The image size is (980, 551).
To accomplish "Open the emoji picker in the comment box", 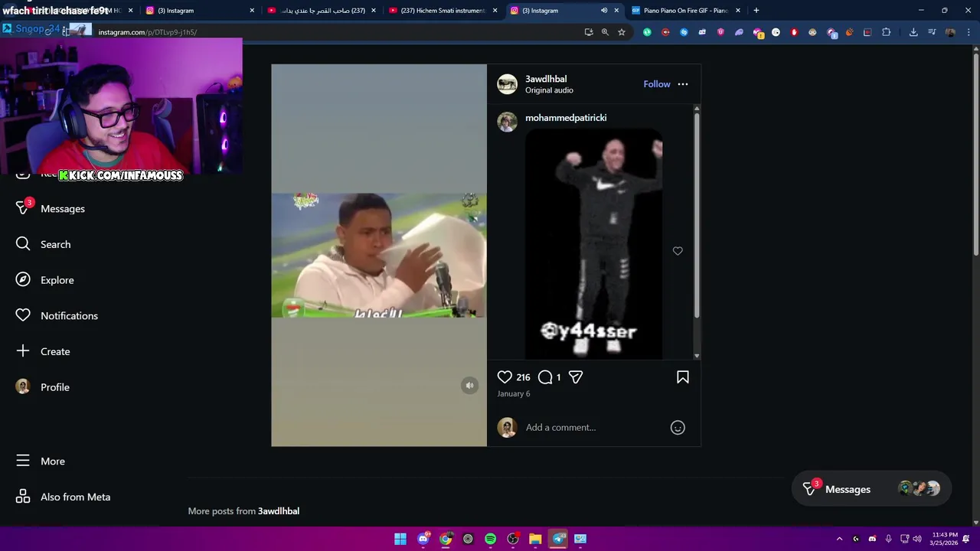I will coord(678,428).
